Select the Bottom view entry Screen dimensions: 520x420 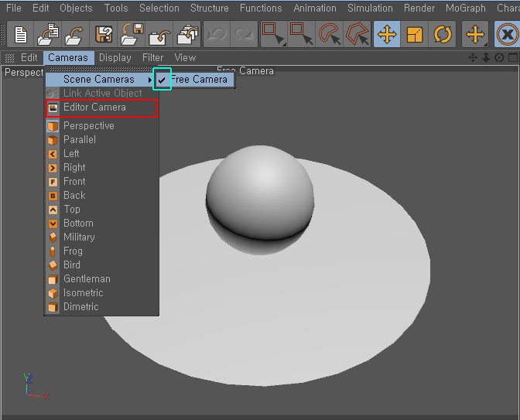[x=101, y=224]
